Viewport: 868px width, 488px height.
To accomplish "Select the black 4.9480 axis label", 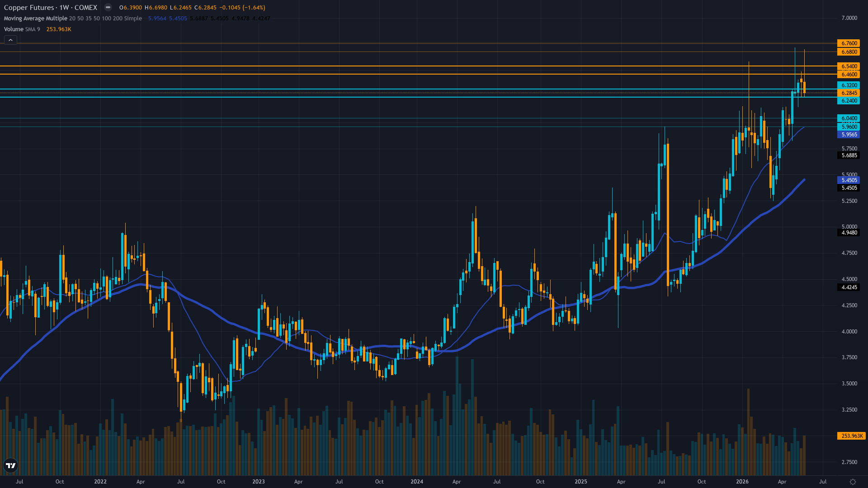I will (x=849, y=233).
